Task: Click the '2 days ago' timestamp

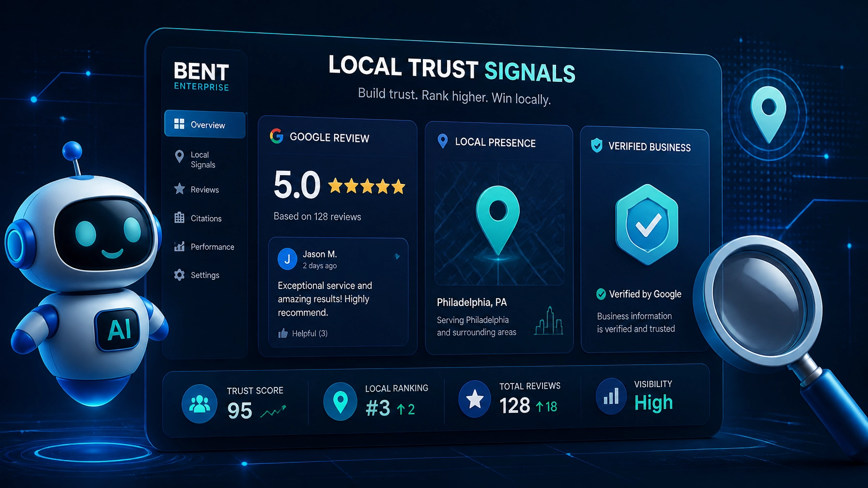Action: pyautogui.click(x=320, y=266)
